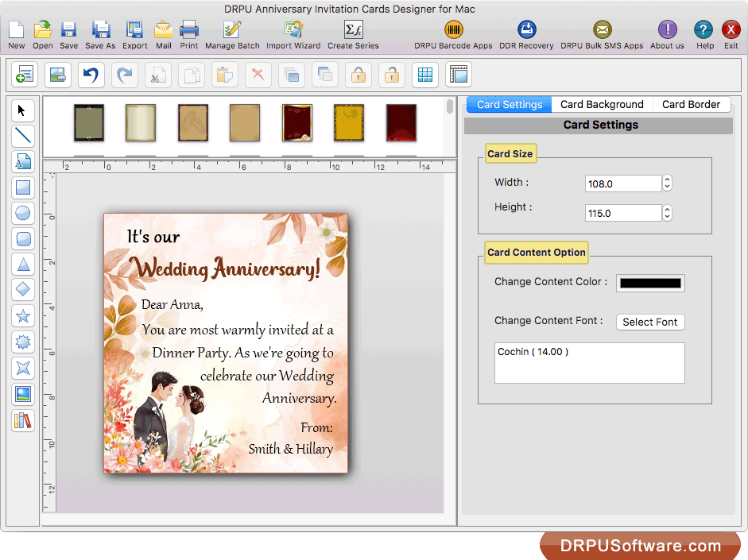Unlock the selected object
Viewport: 748px width, 560px height.
[391, 75]
